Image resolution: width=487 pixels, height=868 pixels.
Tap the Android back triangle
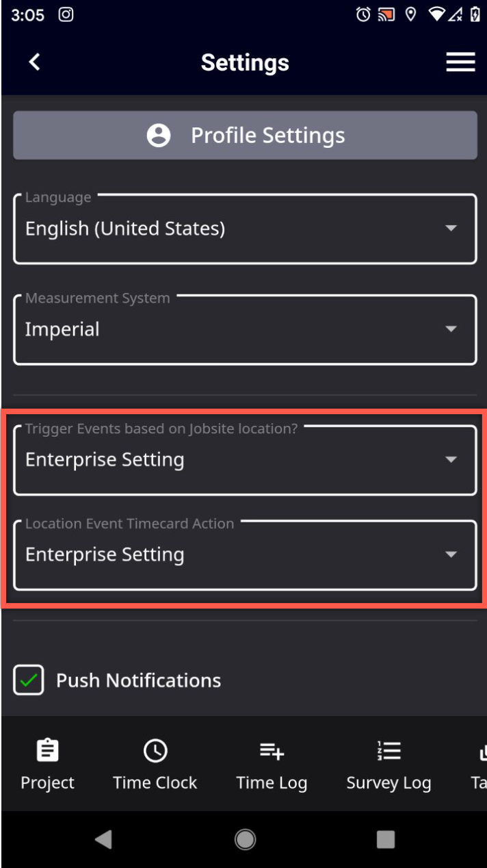point(103,839)
